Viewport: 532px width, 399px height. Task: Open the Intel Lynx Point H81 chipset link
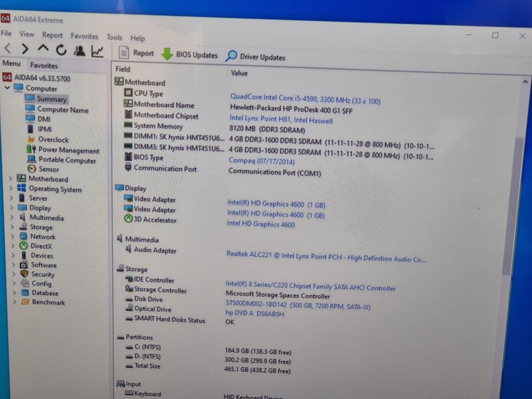tap(281, 119)
